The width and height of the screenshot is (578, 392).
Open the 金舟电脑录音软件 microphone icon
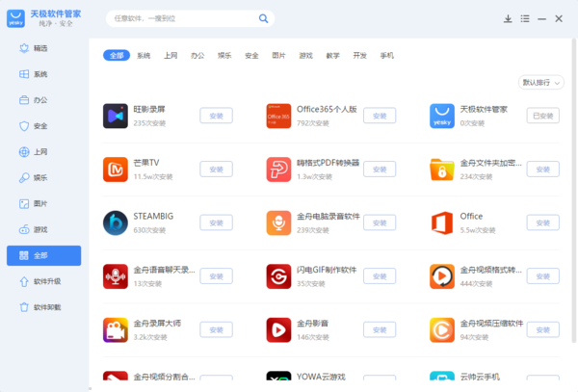278,222
